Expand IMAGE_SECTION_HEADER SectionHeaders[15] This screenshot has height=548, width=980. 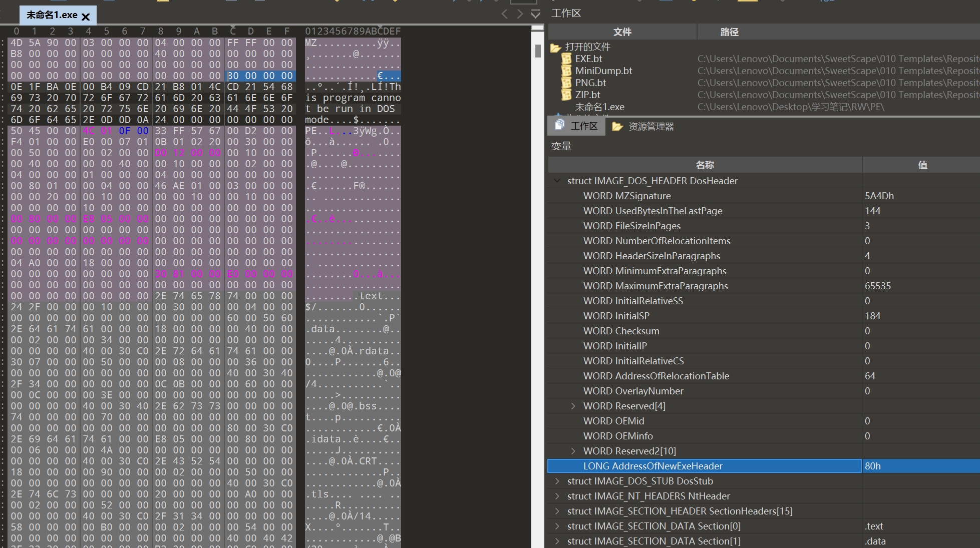click(557, 511)
